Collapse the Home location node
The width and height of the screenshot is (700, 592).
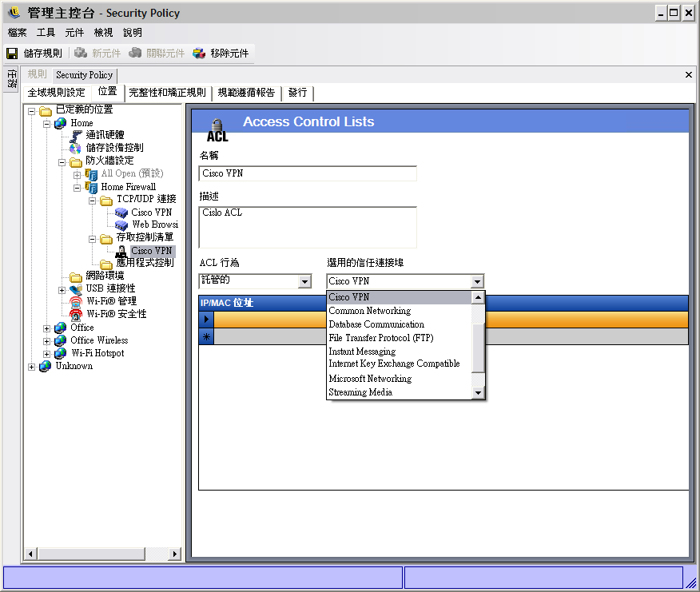coord(46,124)
